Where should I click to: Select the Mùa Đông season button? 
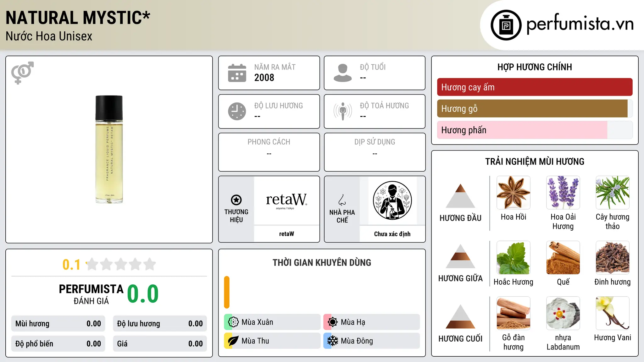372,341
